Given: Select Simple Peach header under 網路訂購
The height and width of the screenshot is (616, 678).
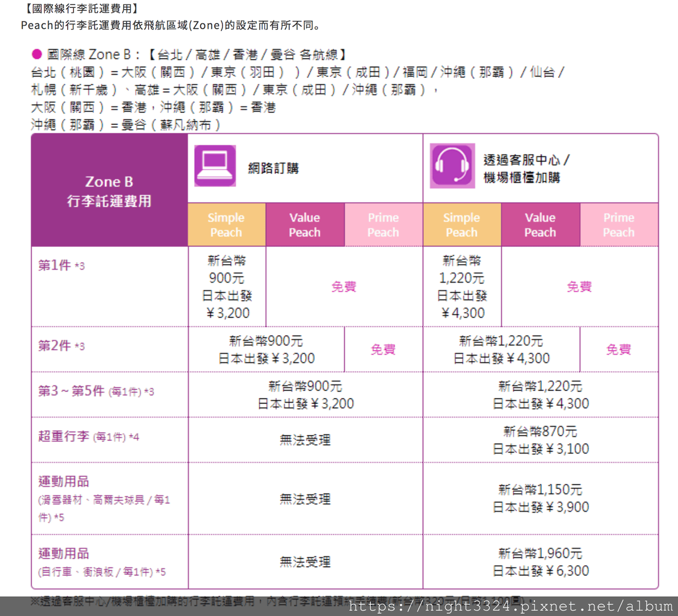Looking at the screenshot, I should [x=227, y=225].
